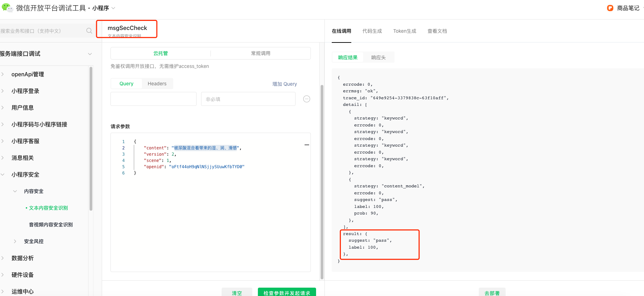Open the 代码生成 tab
644x296 pixels.
pyautogui.click(x=372, y=31)
